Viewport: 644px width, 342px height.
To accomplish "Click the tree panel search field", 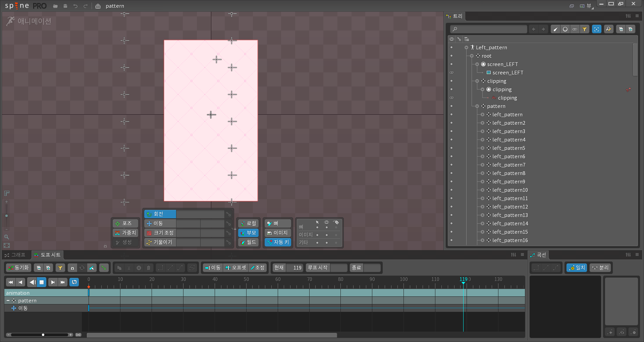I will 489,30.
